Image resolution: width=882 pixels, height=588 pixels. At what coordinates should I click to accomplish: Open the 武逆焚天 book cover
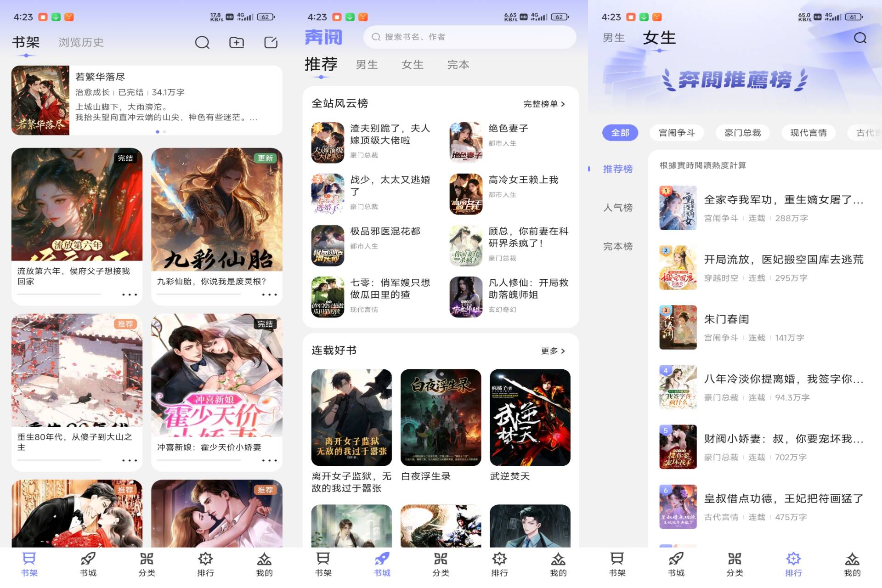(x=530, y=418)
